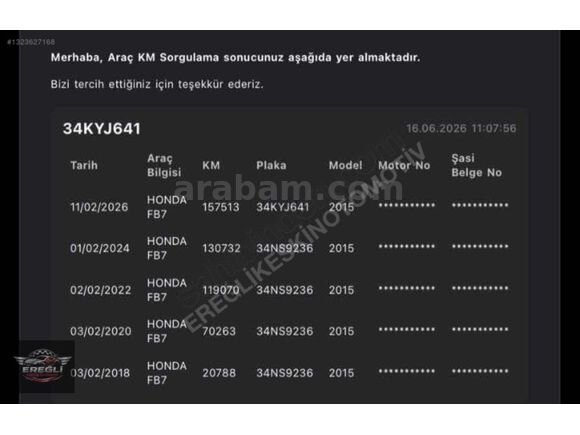Click masked Motor No in the 11/02/2026 row

click(407, 205)
